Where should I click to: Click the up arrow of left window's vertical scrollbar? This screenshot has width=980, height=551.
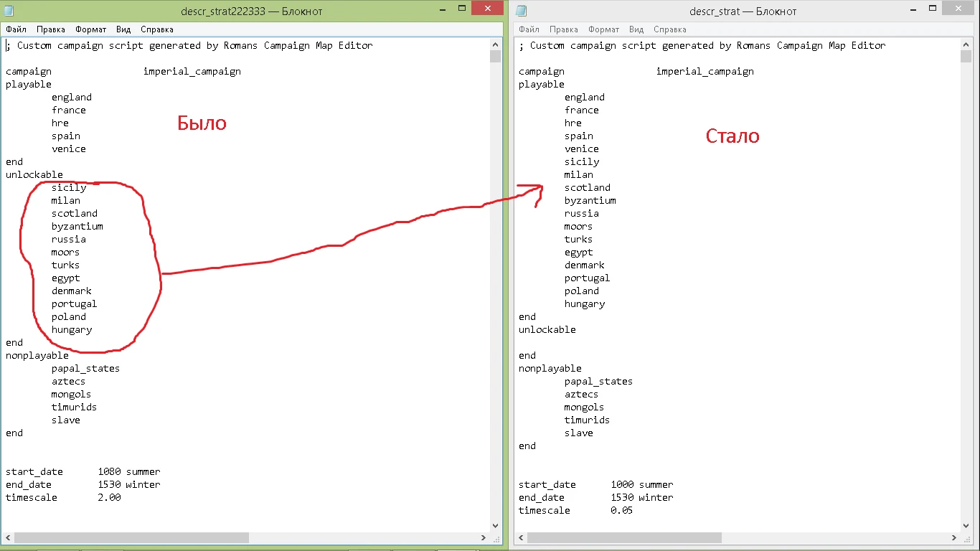pos(496,44)
